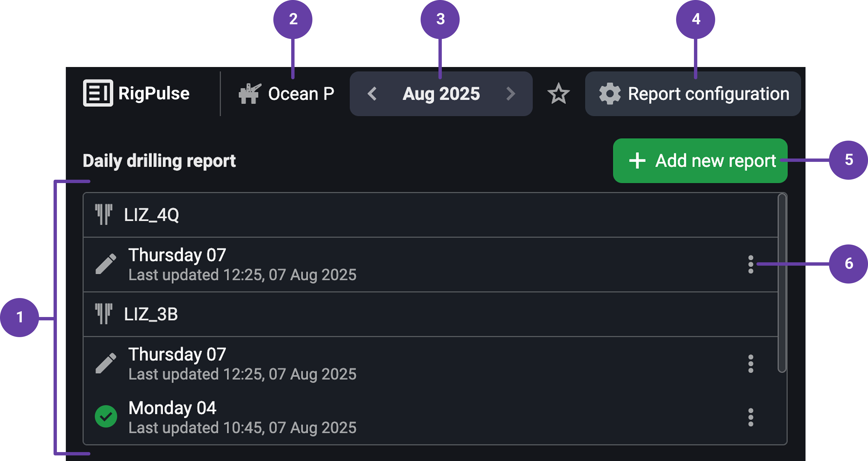Go to previous month with left chevron
Viewport: 868px width, 461px height.
372,94
